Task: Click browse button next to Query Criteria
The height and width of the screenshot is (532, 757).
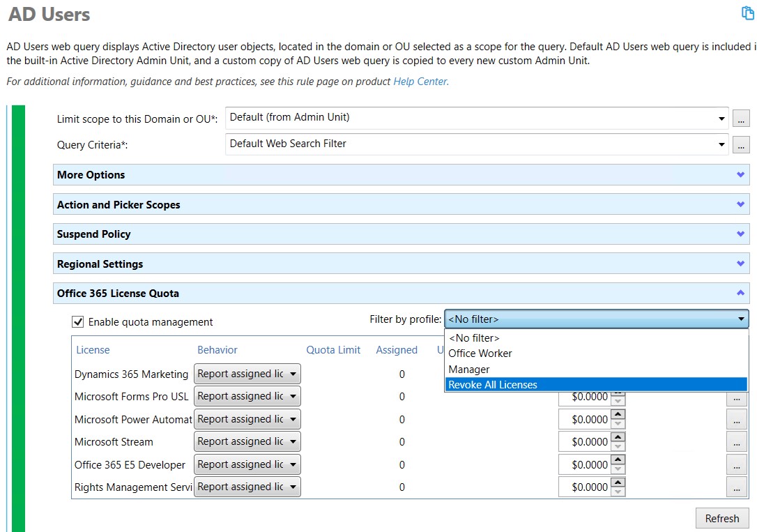Action: tap(740, 144)
